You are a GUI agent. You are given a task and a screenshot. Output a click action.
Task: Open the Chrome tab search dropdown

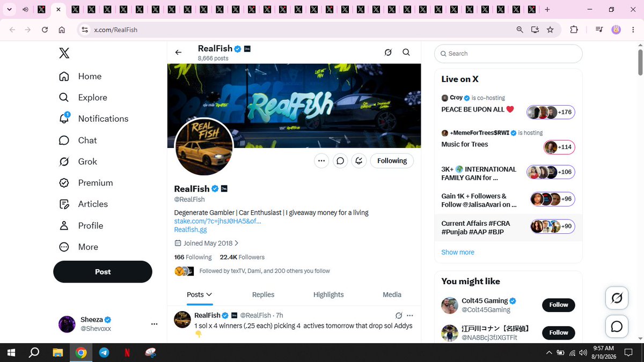[x=10, y=10]
